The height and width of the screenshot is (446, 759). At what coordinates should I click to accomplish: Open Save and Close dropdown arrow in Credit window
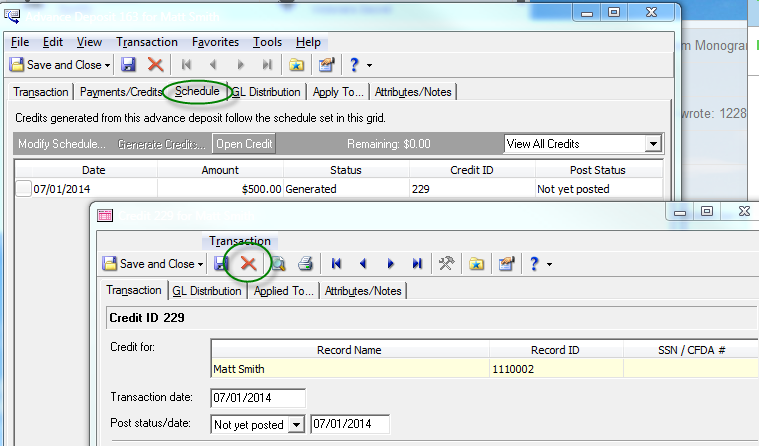point(200,264)
